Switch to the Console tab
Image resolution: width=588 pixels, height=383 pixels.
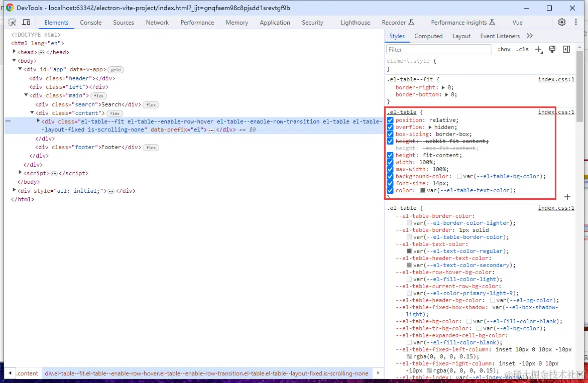pos(91,23)
